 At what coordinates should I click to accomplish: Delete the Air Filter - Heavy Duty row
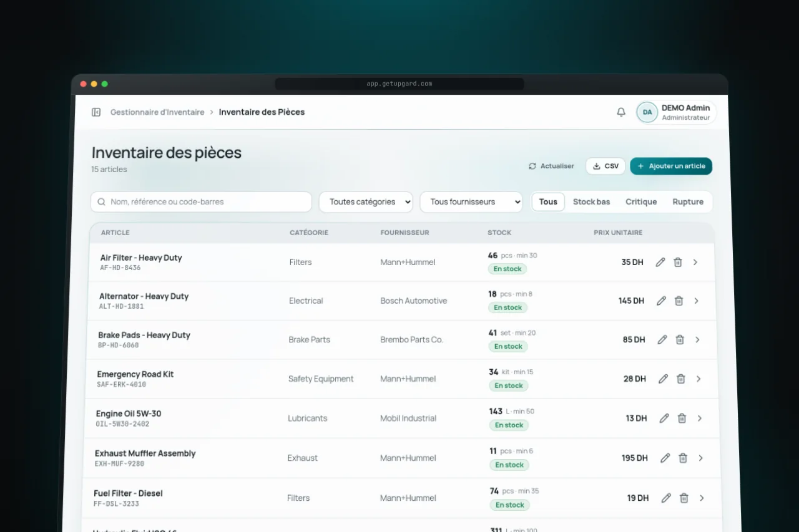[678, 262]
